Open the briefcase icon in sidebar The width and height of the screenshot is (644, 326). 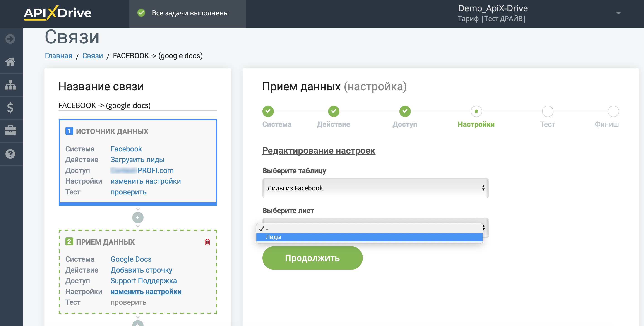point(10,130)
